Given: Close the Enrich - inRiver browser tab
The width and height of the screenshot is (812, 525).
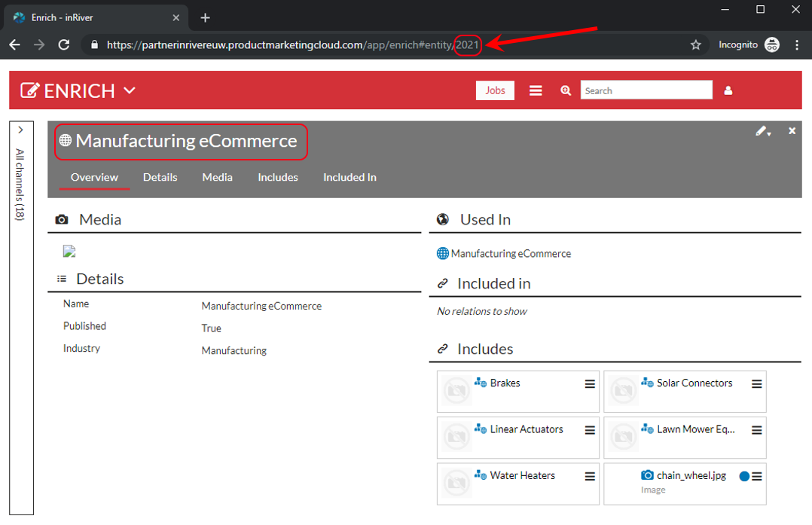Looking at the screenshot, I should pos(176,17).
